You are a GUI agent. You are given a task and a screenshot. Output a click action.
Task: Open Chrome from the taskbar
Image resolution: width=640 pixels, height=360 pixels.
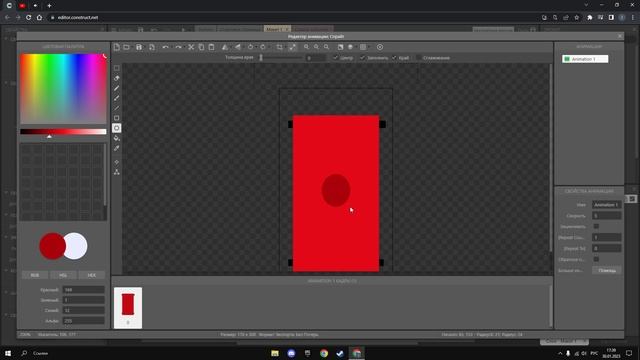click(324, 353)
